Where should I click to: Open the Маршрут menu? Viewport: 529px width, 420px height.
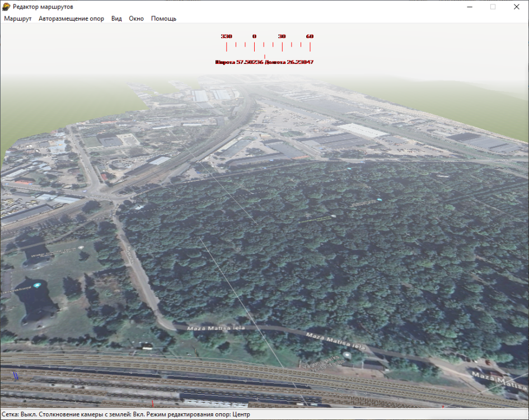point(18,18)
